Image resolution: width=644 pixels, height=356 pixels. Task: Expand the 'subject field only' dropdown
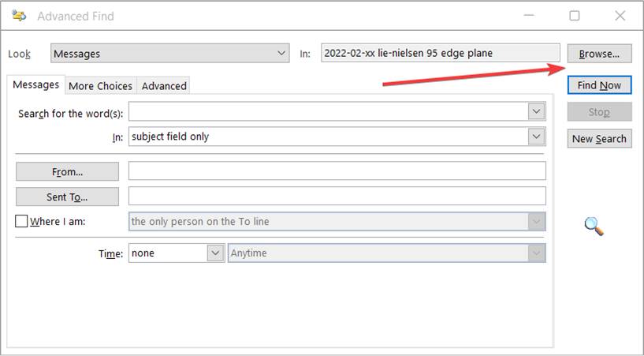pyautogui.click(x=537, y=137)
